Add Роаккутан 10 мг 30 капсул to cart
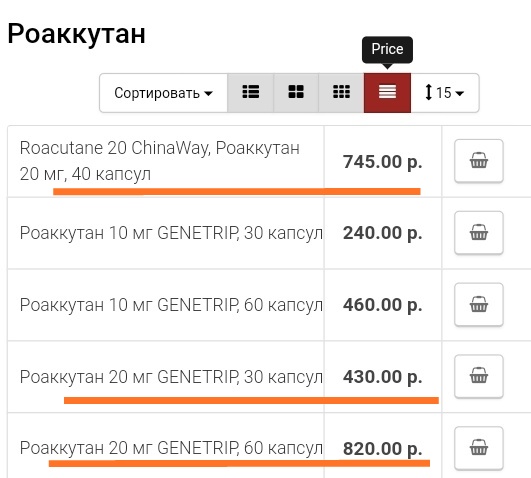 [479, 233]
